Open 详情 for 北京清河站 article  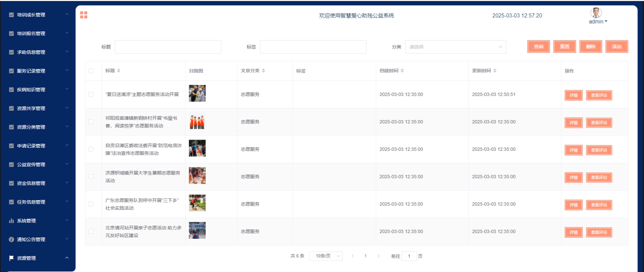pos(574,233)
